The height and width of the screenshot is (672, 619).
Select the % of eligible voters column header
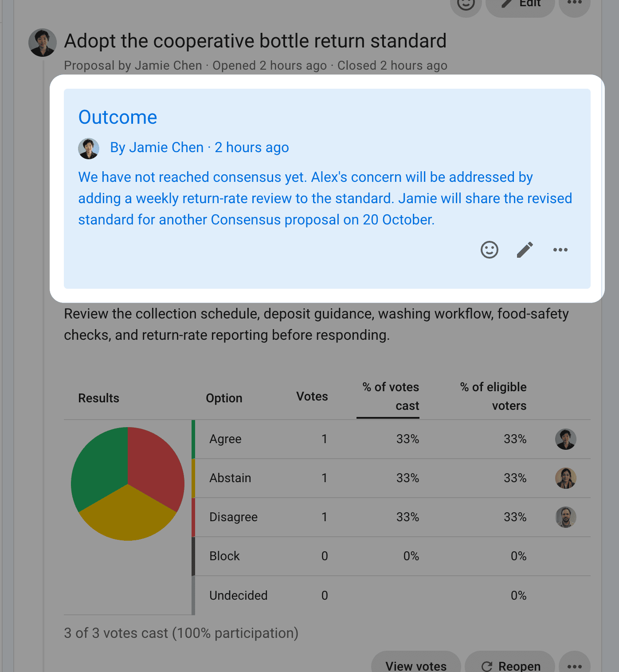pos(493,397)
